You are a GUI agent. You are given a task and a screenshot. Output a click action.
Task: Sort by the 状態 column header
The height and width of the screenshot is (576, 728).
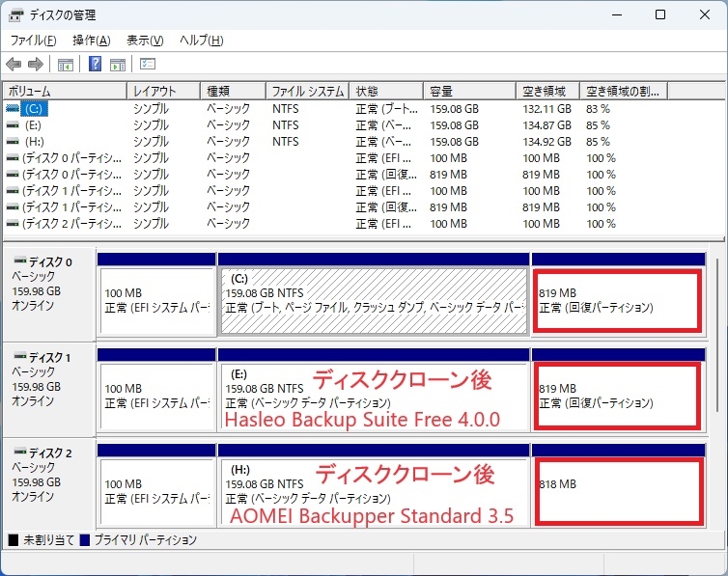[386, 91]
